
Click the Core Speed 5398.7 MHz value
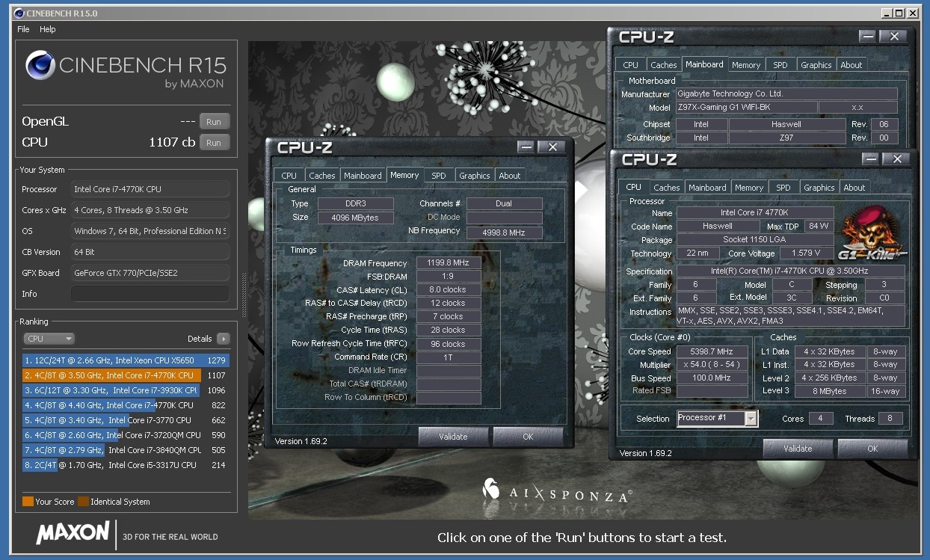(712, 351)
